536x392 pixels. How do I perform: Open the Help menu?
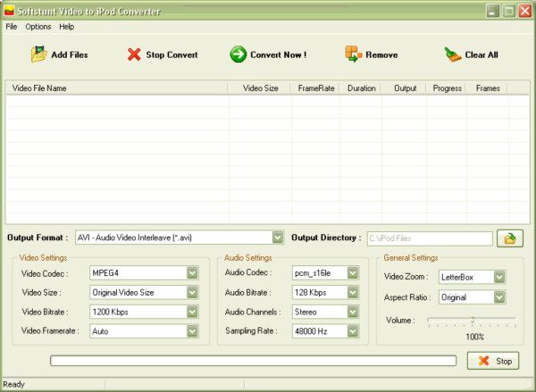pyautogui.click(x=67, y=27)
